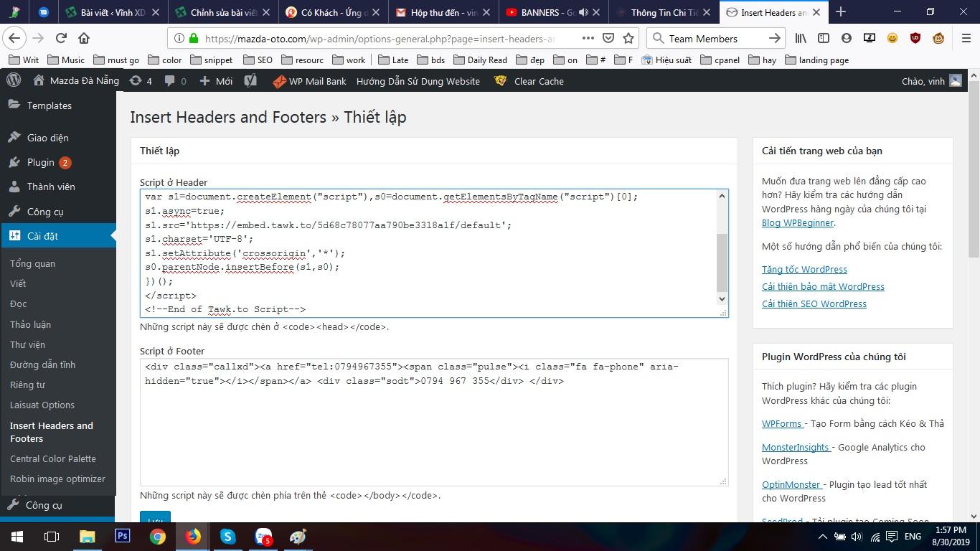Expand the Plugin menu in sidebar
The image size is (980, 551).
coord(40,162)
